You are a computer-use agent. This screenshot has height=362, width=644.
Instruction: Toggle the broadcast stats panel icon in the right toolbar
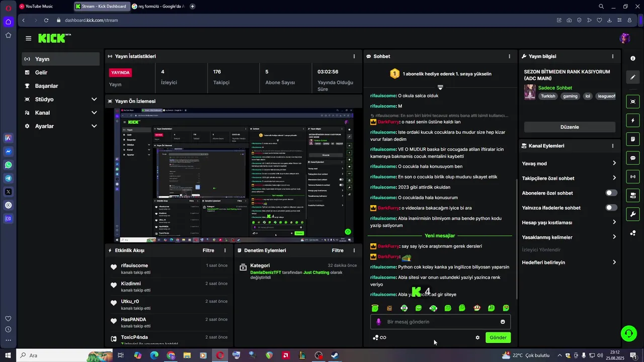(x=633, y=176)
